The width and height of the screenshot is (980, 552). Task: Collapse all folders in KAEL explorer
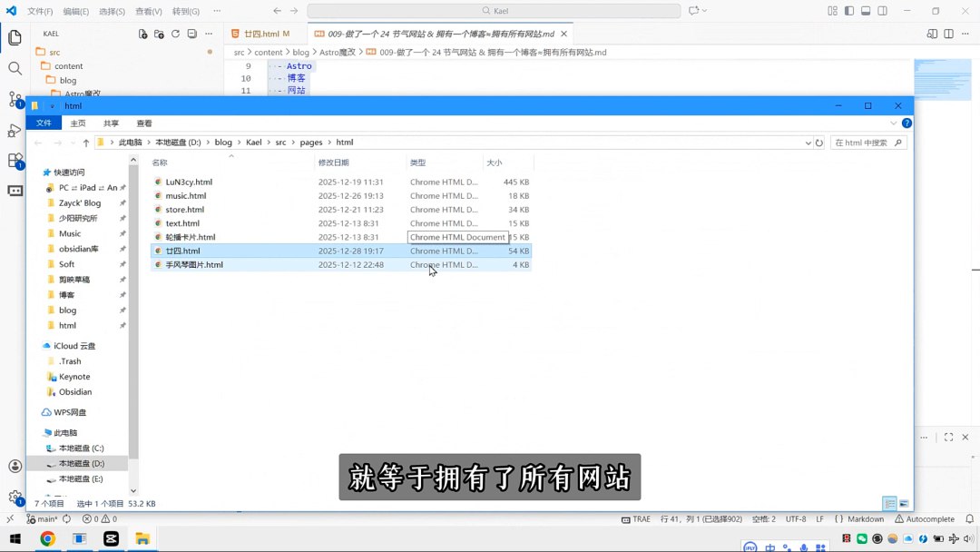pyautogui.click(x=192, y=34)
